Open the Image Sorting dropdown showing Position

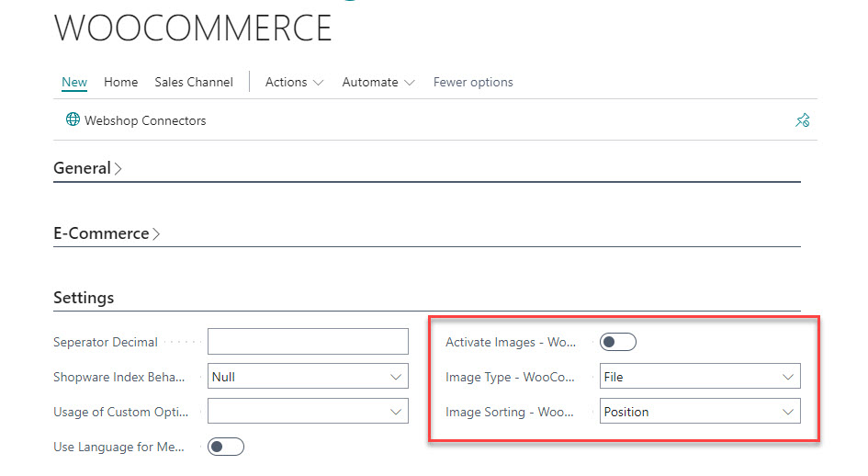[700, 412]
